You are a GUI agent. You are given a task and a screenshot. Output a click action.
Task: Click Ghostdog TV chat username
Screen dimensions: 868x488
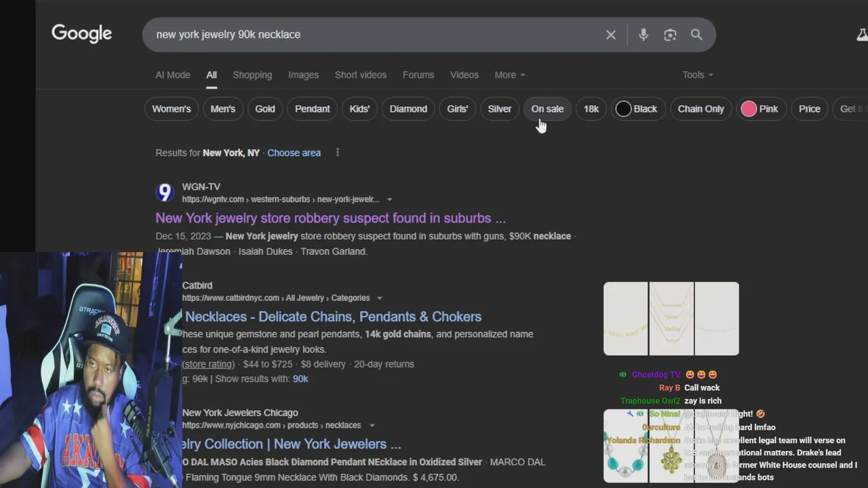[x=656, y=375]
